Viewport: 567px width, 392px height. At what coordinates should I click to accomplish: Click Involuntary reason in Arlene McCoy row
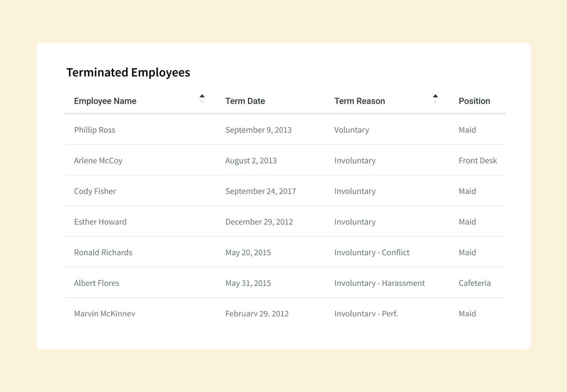pyautogui.click(x=355, y=161)
